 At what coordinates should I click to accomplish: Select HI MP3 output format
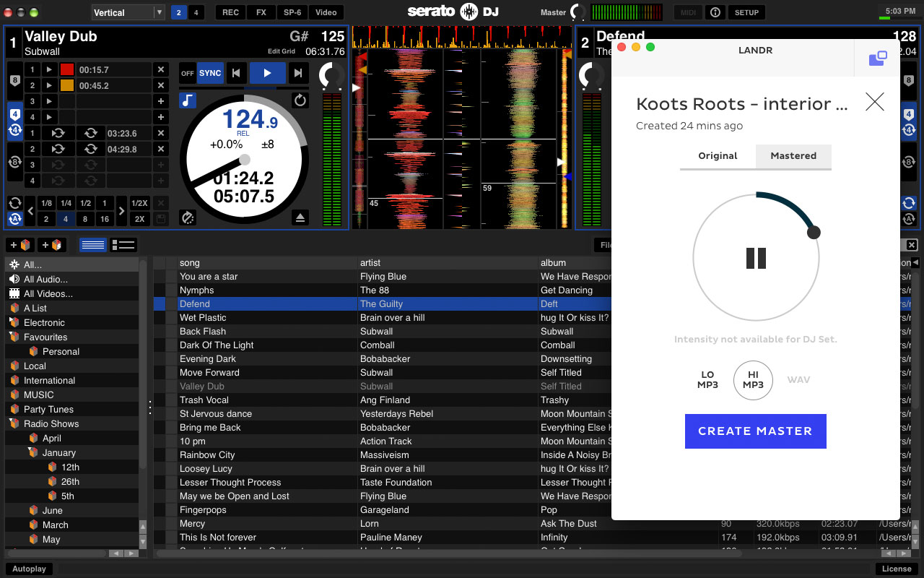pyautogui.click(x=753, y=380)
